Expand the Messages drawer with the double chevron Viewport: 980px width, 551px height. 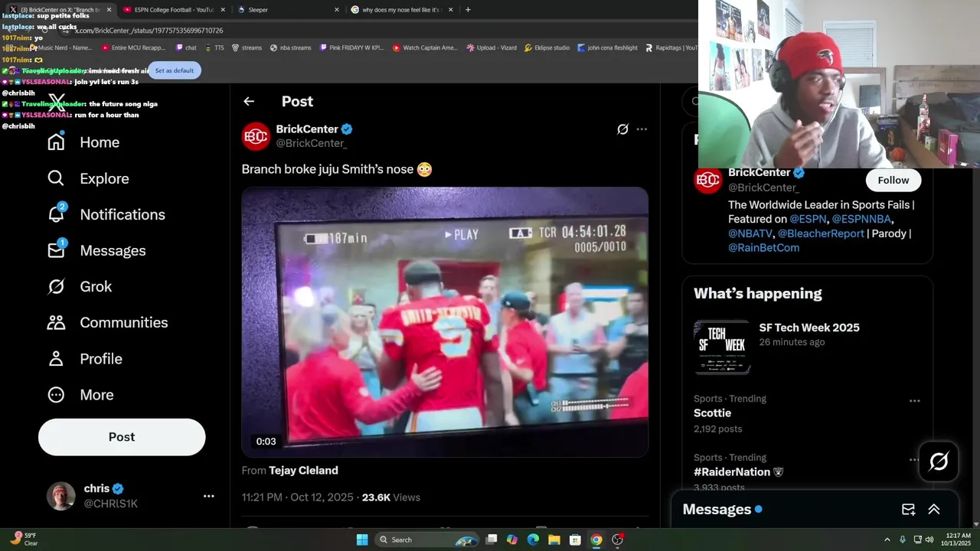coord(934,510)
